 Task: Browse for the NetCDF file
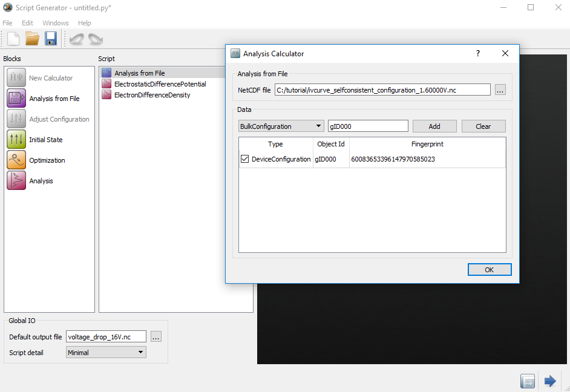500,90
